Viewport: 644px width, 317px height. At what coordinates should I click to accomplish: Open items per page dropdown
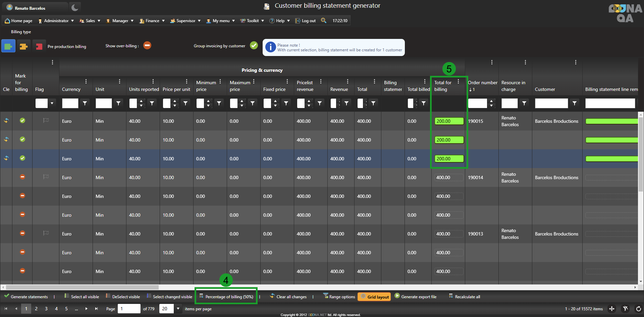[x=178, y=309]
